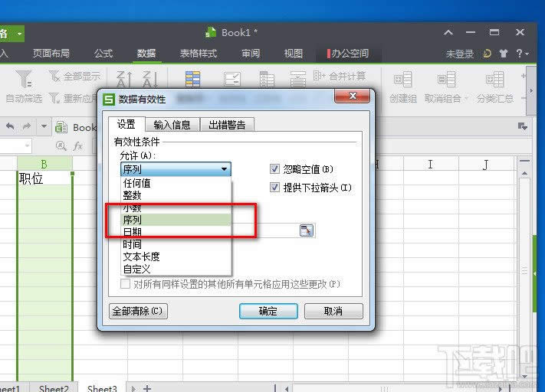Click the fx insert function icon
The height and width of the screenshot is (392, 545).
tap(78, 145)
